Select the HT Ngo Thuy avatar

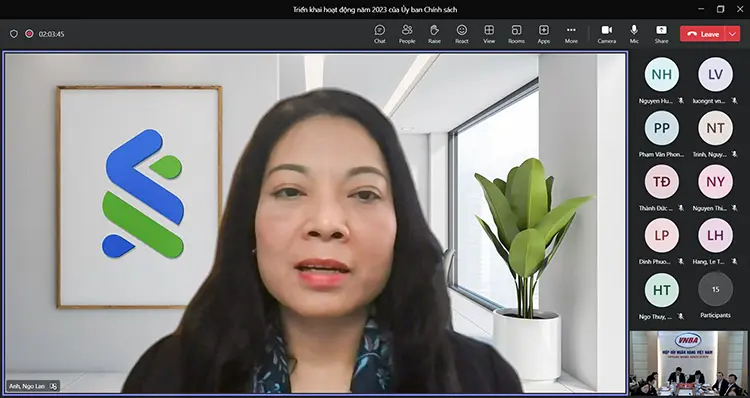pyautogui.click(x=662, y=289)
